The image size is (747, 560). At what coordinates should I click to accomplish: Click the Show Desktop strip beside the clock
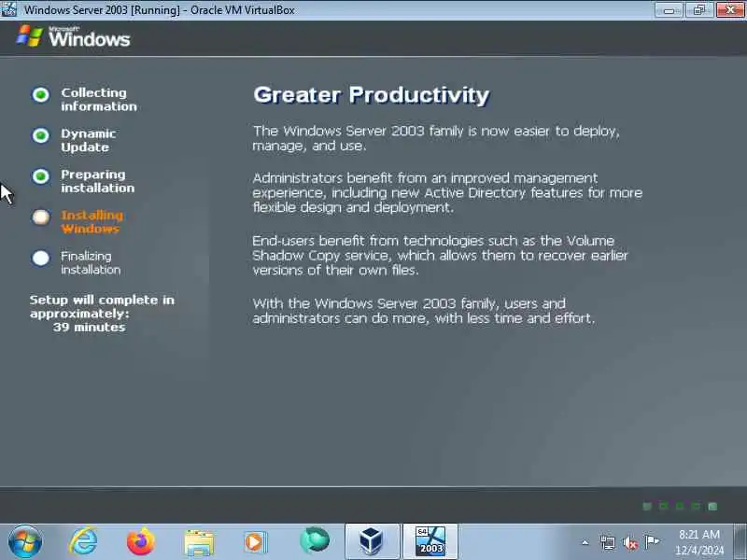point(740,541)
